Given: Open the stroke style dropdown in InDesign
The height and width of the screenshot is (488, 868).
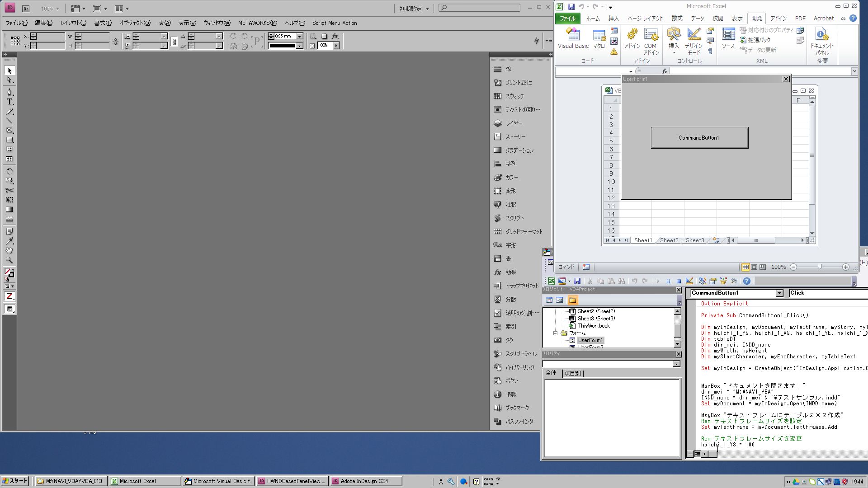Looking at the screenshot, I should click(299, 46).
